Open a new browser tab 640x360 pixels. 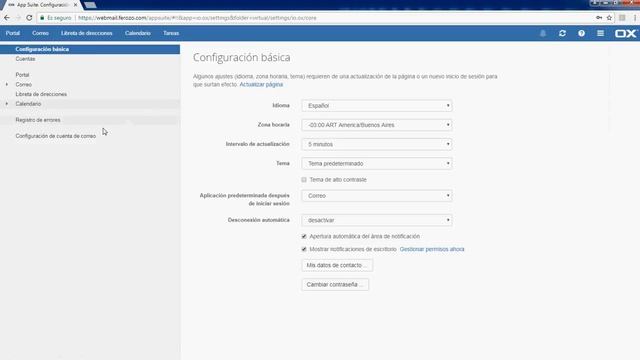tap(90, 5)
